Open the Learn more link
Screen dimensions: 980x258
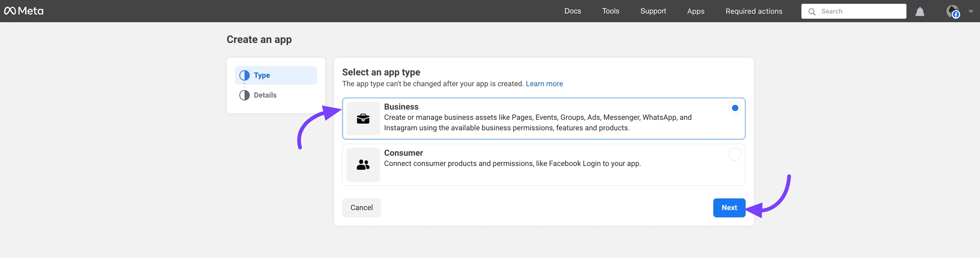(x=544, y=84)
